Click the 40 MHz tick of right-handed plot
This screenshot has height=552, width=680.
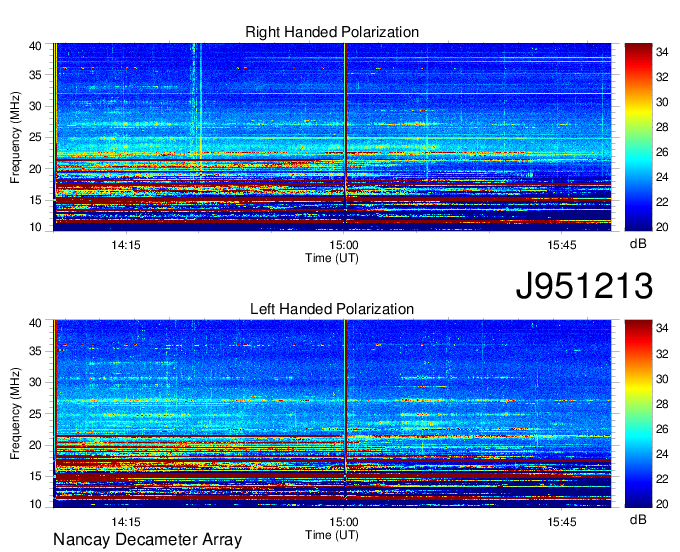pos(36,46)
